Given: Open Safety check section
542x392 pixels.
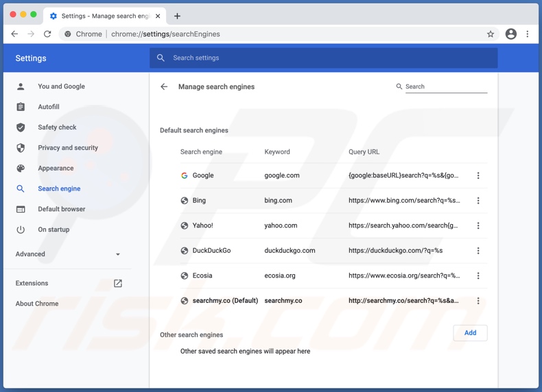Looking at the screenshot, I should point(57,127).
